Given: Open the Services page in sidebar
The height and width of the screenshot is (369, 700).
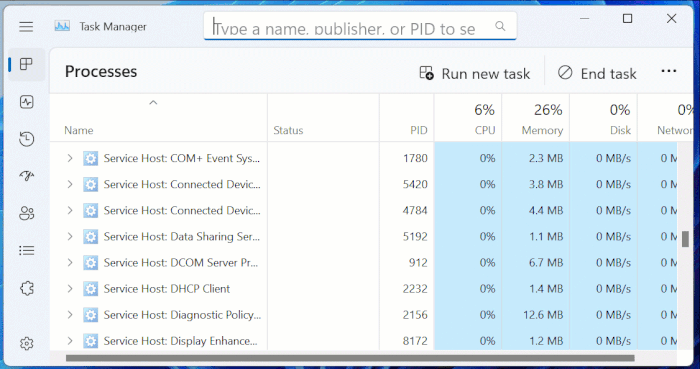Looking at the screenshot, I should coord(26,288).
